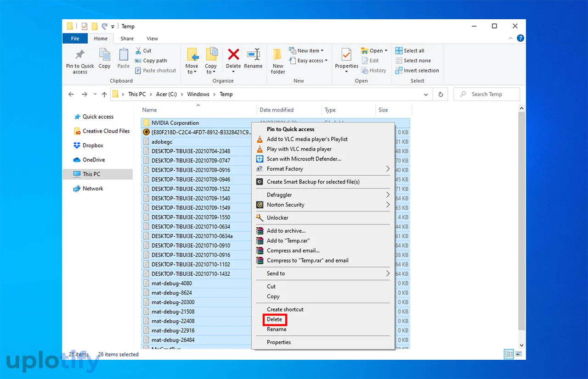Click Copy path in Clipboard group

tap(151, 61)
